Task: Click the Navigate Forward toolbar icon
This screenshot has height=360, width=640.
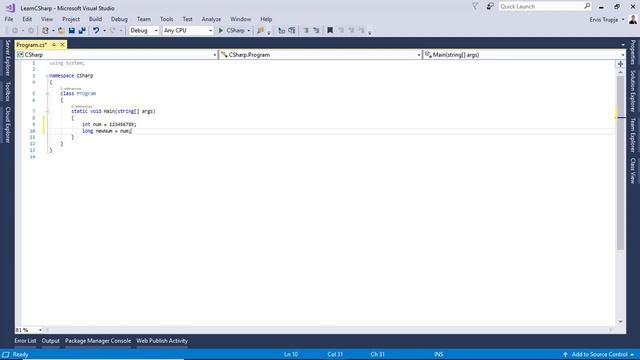Action: [x=31, y=31]
